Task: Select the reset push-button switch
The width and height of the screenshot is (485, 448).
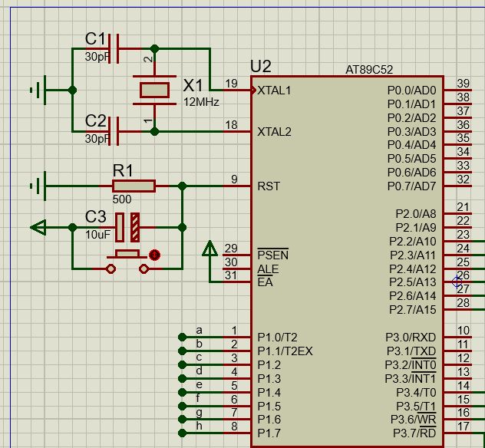Action: click(127, 262)
